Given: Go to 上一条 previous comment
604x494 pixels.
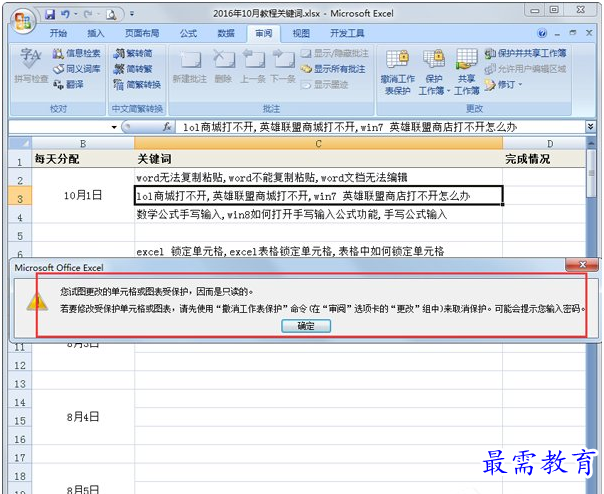Looking at the screenshot, I should point(253,66).
